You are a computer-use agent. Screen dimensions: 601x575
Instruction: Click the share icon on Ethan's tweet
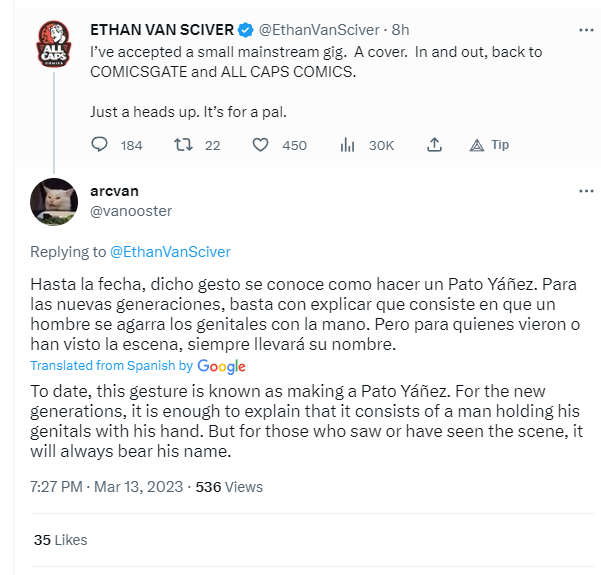point(434,145)
